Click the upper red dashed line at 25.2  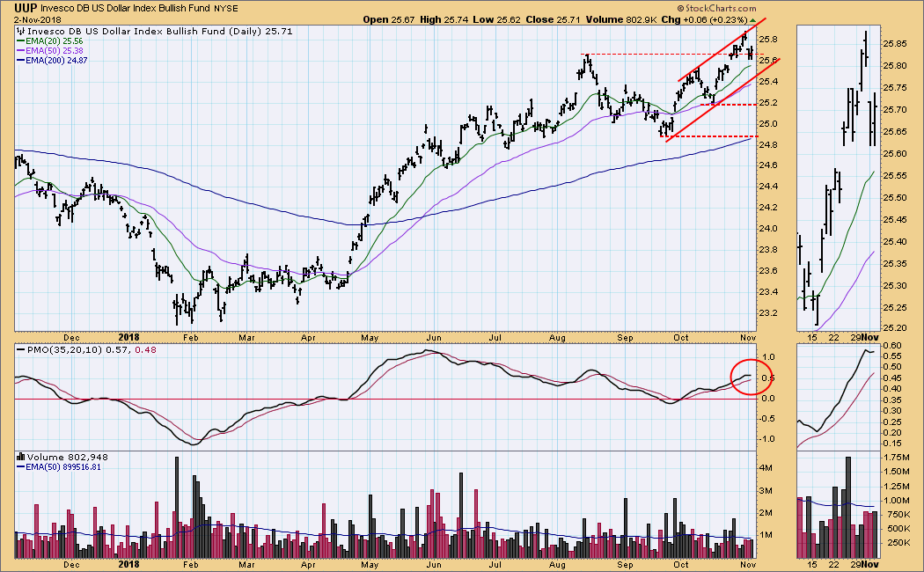click(x=730, y=104)
